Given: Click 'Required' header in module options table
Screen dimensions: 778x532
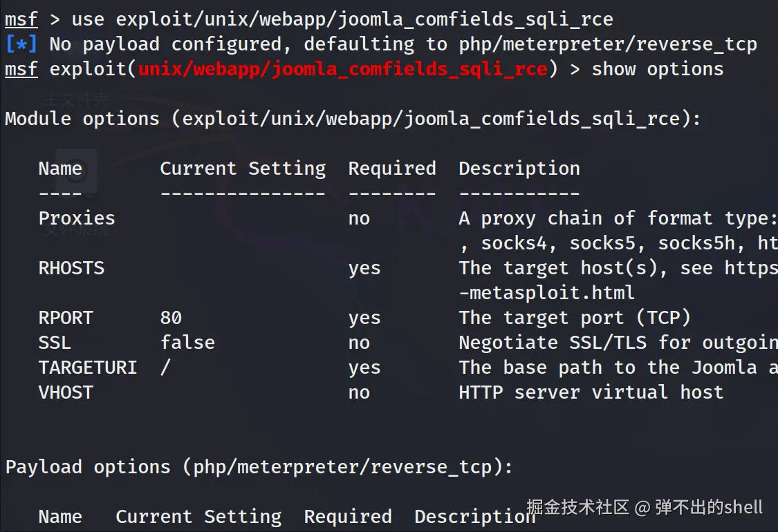Looking at the screenshot, I should 392,169.
